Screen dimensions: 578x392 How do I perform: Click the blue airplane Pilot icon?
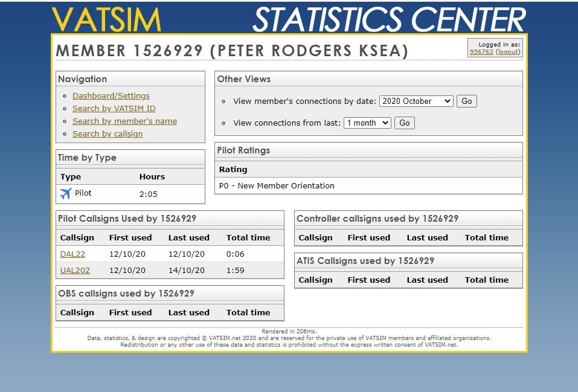pyautogui.click(x=66, y=194)
